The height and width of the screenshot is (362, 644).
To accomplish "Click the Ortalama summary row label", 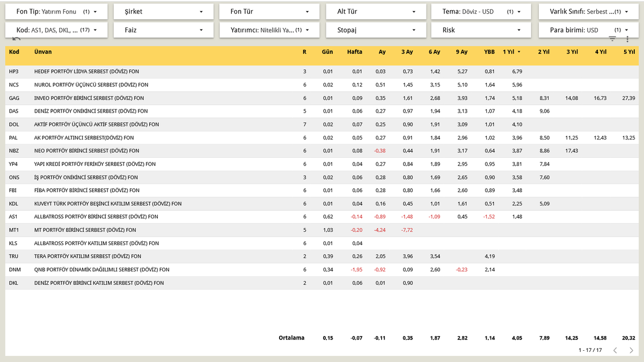I will click(x=291, y=338).
